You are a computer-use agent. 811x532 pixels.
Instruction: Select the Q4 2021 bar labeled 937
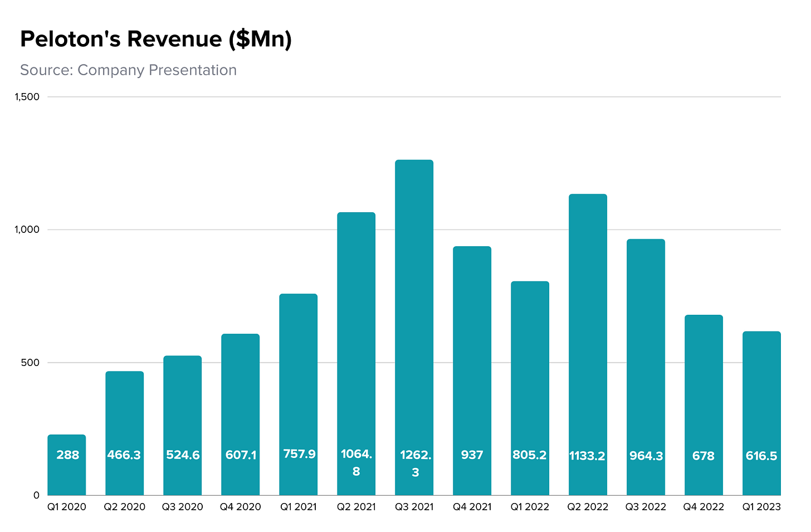(x=472, y=370)
